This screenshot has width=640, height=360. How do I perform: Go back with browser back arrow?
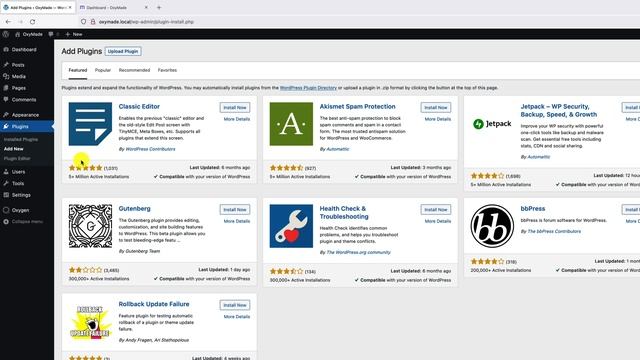point(8,22)
